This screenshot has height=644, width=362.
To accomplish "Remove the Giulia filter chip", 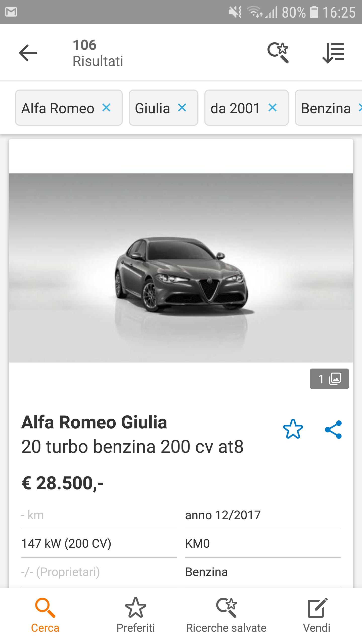I will 182,108.
